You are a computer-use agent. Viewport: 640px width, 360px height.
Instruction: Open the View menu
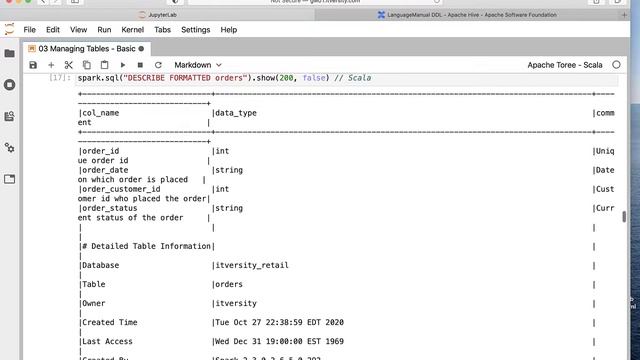point(78,30)
